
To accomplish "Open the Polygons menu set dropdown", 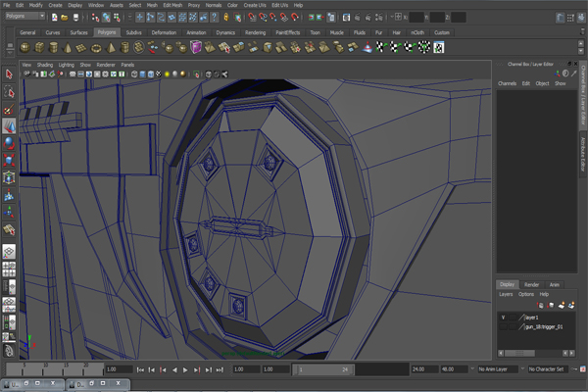I will click(x=42, y=16).
